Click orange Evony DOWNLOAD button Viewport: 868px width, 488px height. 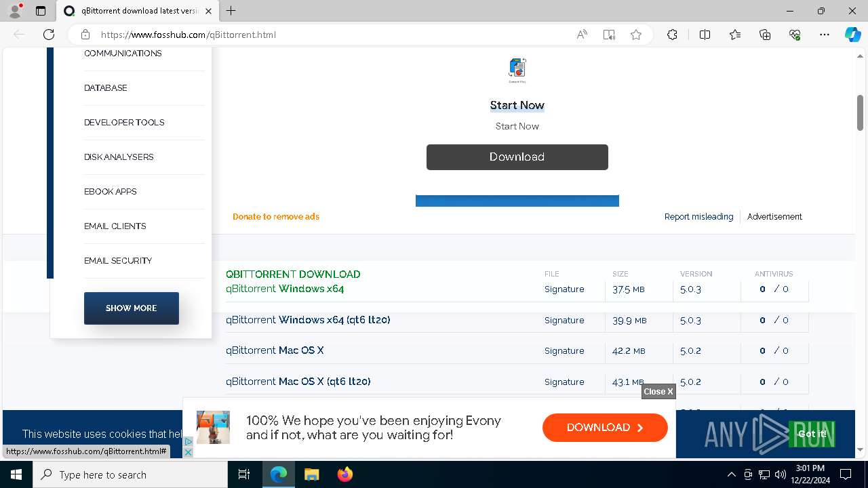(x=605, y=428)
